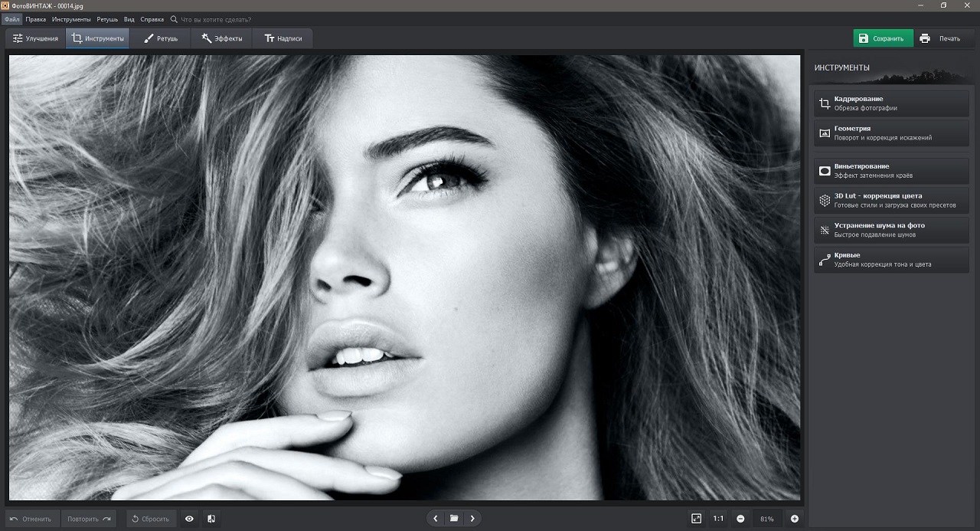Open the Кадрирование crop tool
This screenshot has height=531, width=980.
(x=891, y=103)
